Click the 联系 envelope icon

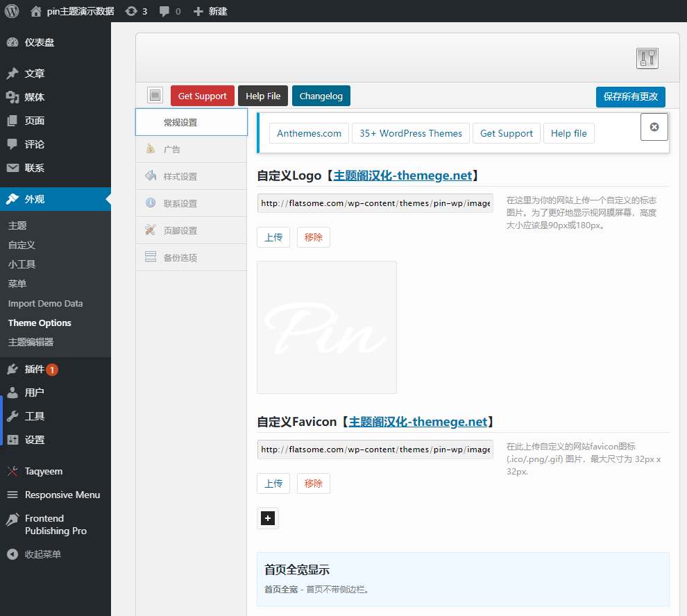[12, 168]
